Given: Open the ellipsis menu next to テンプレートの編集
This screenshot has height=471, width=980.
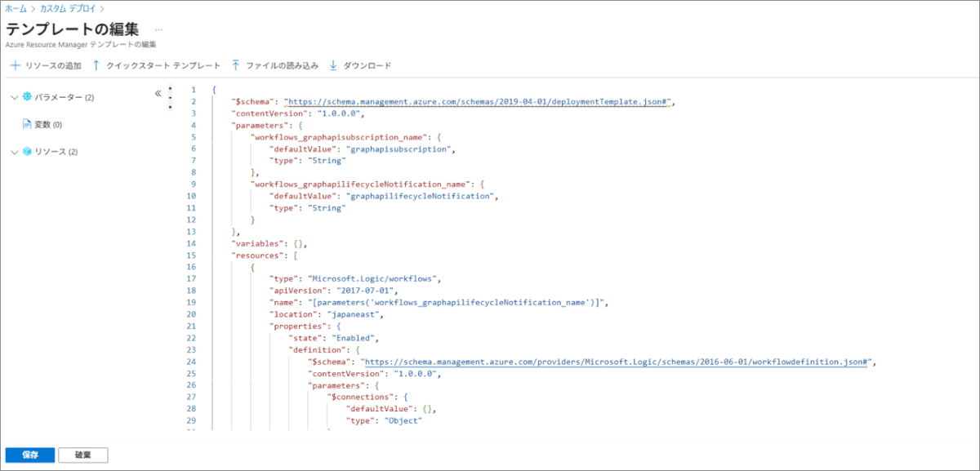Looking at the screenshot, I should pos(158,29).
